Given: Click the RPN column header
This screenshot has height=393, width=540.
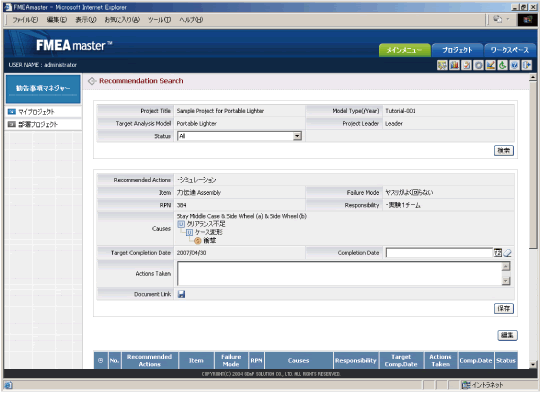Looking at the screenshot, I should pos(256,361).
